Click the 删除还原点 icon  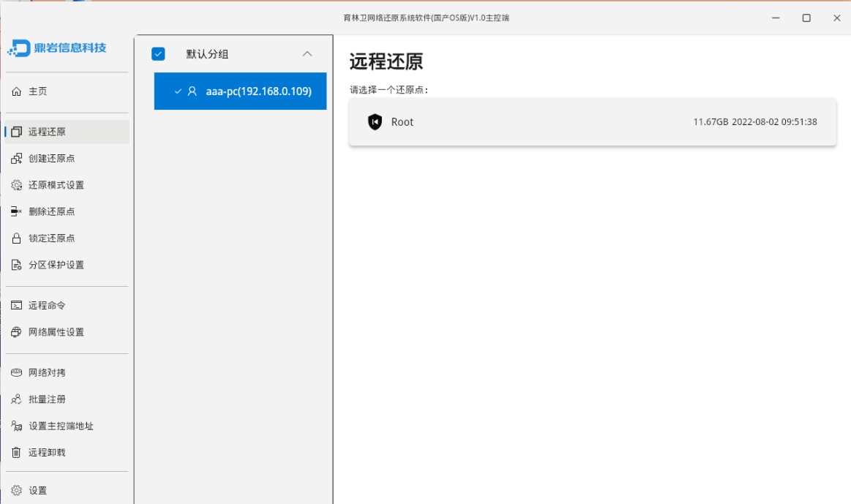pyautogui.click(x=17, y=211)
